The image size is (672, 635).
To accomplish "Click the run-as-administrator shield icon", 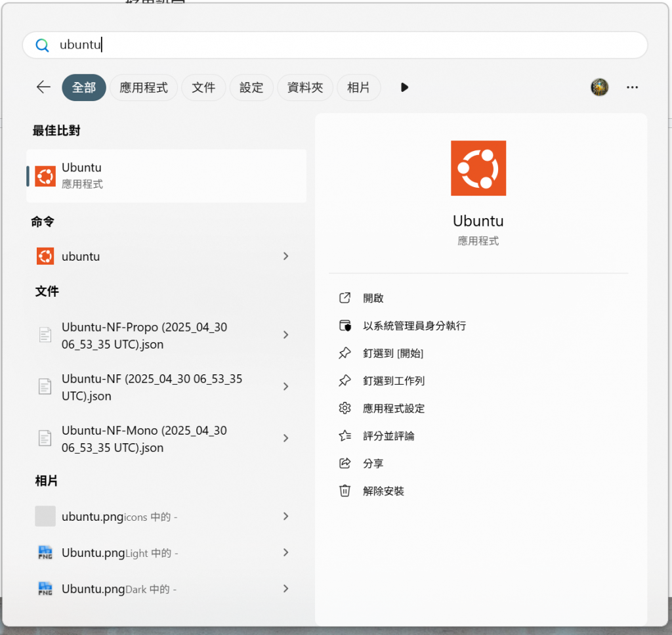I will 345,326.
